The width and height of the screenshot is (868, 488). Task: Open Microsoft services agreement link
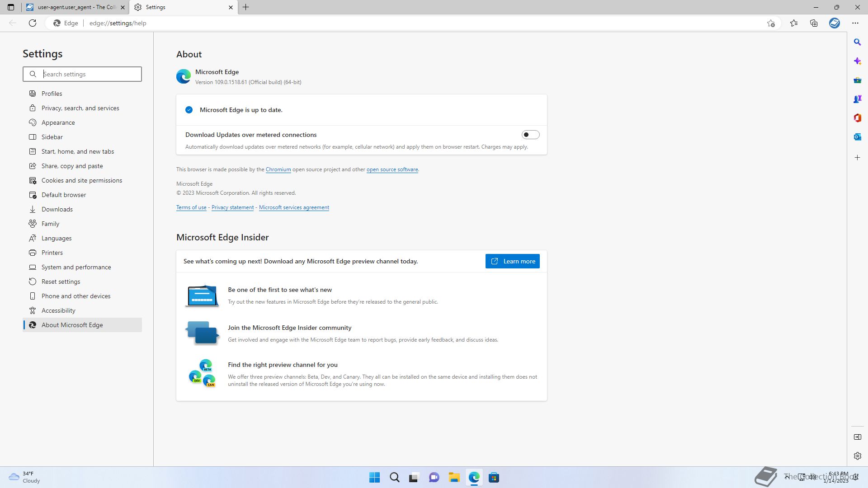click(294, 207)
